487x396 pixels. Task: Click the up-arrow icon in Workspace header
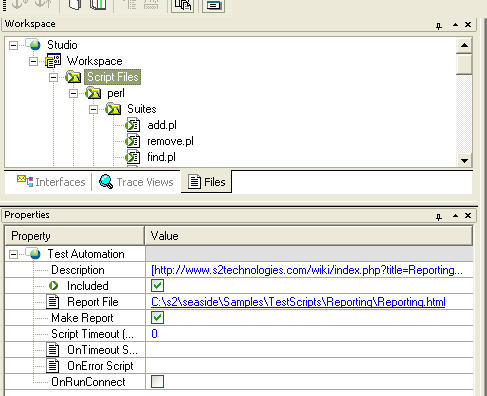point(455,25)
